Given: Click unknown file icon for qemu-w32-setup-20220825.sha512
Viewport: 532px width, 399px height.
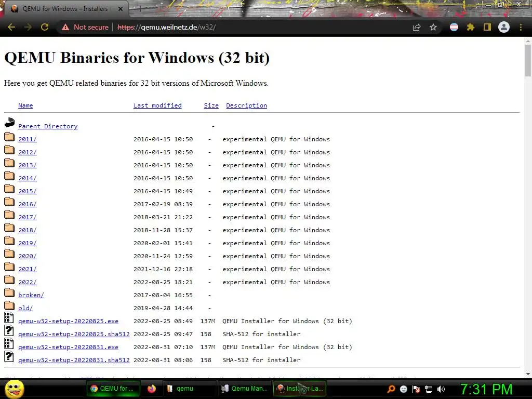Looking at the screenshot, I should 9,330.
